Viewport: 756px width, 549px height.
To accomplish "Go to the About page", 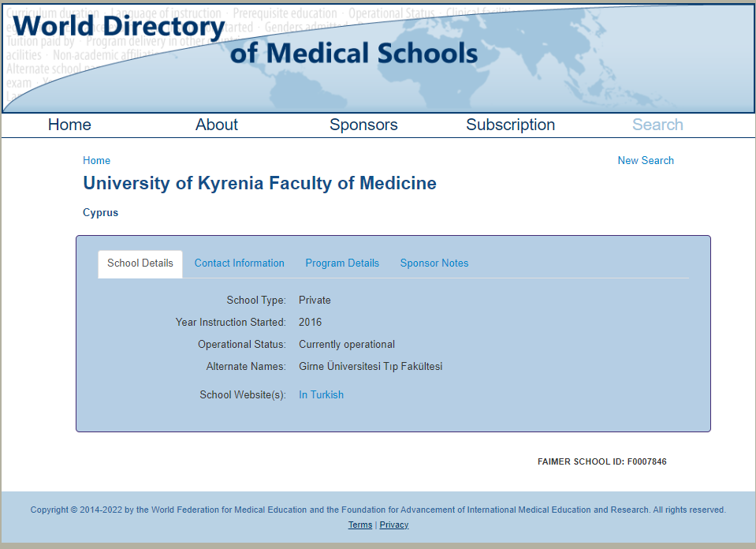I will [217, 125].
